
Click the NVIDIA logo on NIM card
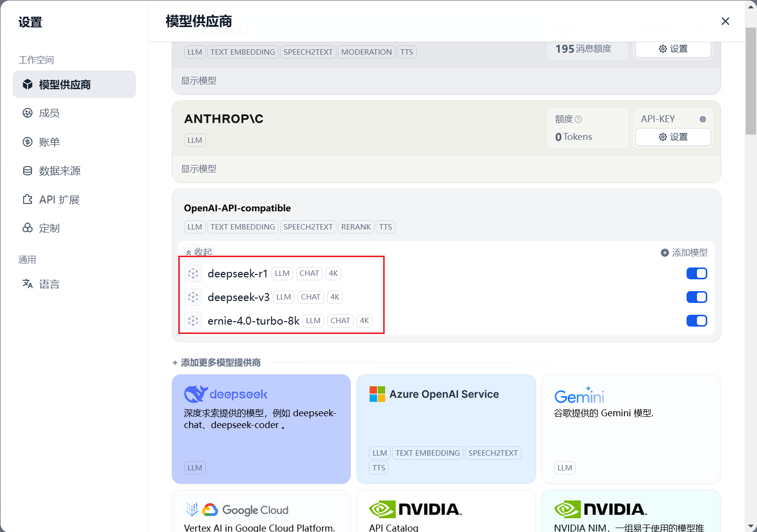pos(600,509)
